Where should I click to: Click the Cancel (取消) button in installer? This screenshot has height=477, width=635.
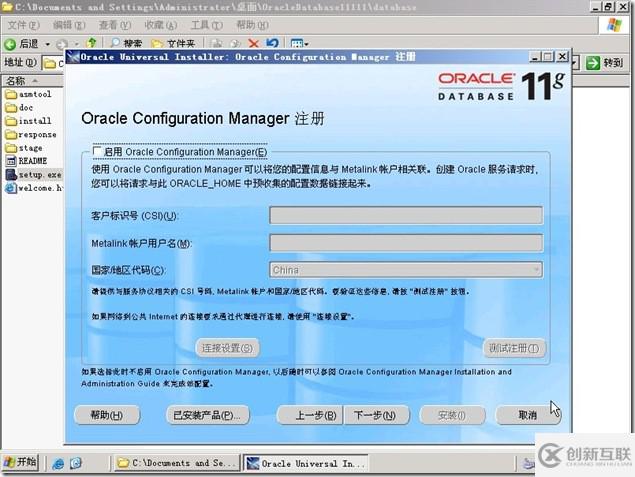pos(528,415)
